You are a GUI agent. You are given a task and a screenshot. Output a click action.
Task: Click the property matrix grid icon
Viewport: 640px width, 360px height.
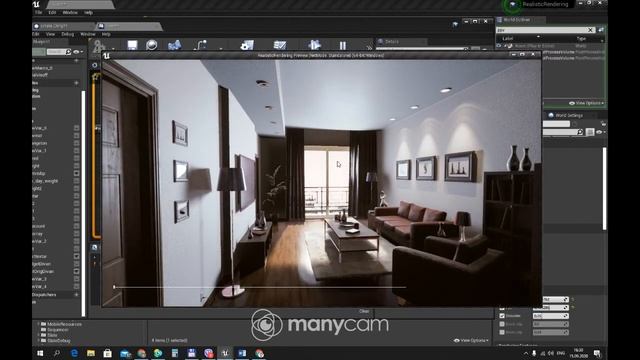[x=590, y=132]
